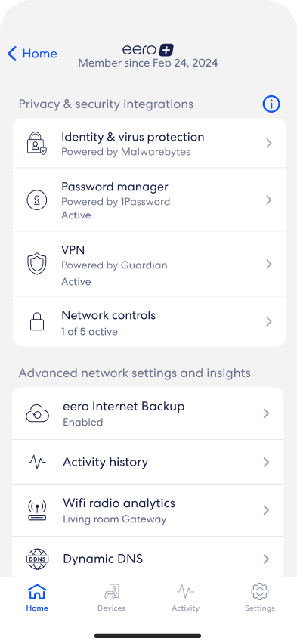Tap the Wifi radio analytics router icon
Screen dimensions: 297x644
tap(37, 510)
